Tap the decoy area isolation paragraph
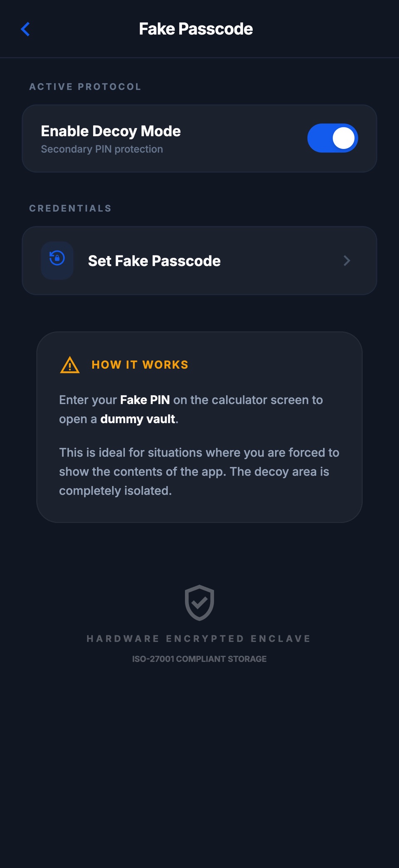Viewport: 399px width, 868px height. 199,471
